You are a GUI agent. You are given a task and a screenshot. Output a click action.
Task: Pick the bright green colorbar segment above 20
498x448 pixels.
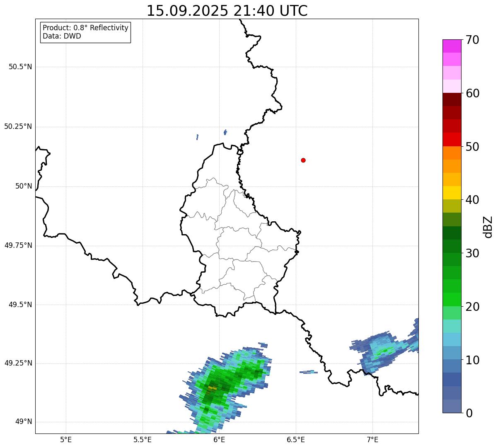click(452, 300)
